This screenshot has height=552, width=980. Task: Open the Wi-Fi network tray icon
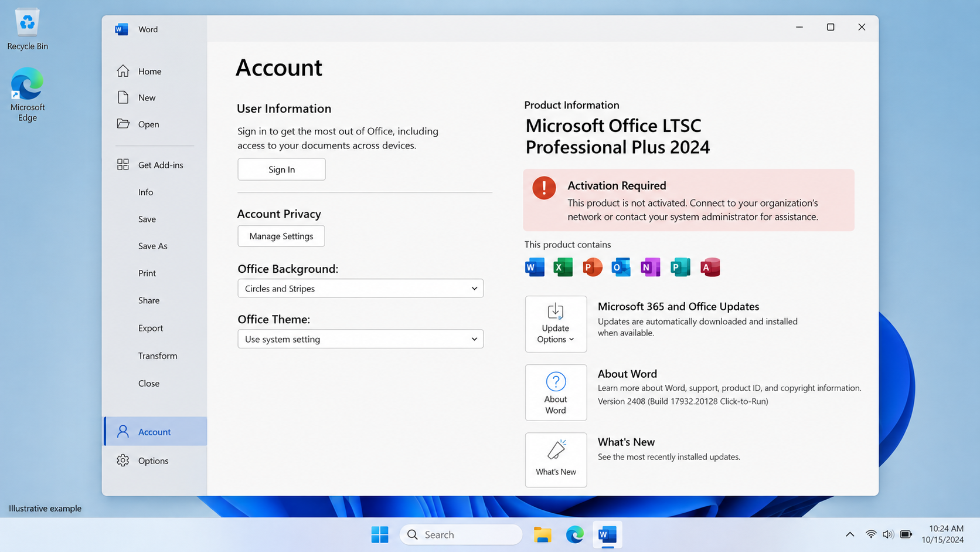point(871,534)
